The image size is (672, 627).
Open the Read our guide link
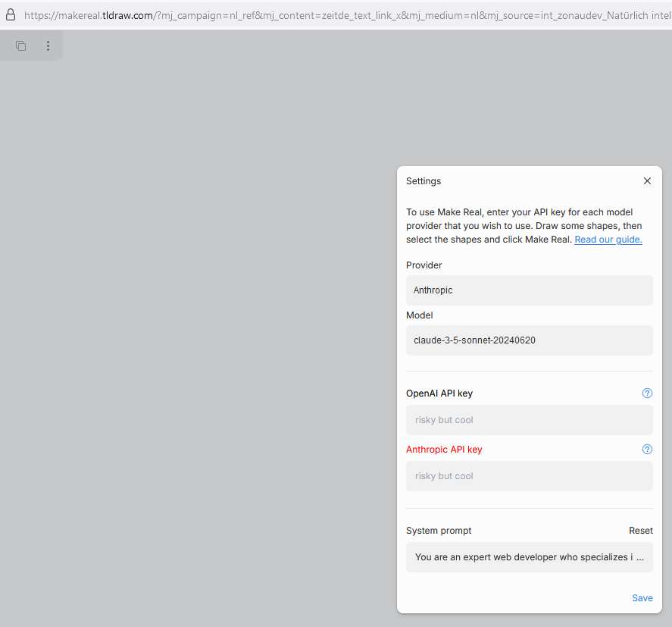point(608,240)
